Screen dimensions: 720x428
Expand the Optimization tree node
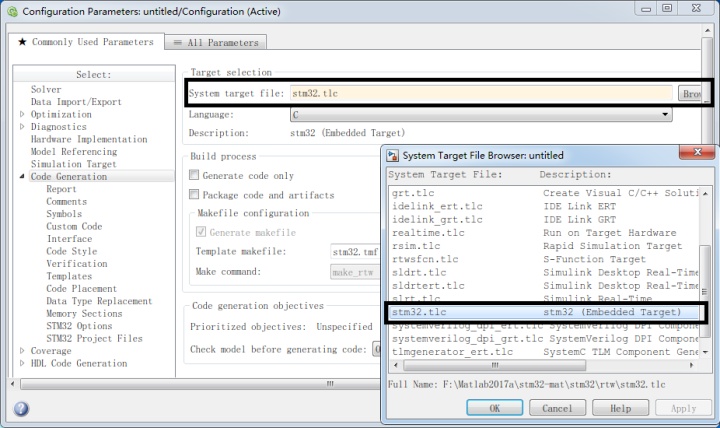22,114
